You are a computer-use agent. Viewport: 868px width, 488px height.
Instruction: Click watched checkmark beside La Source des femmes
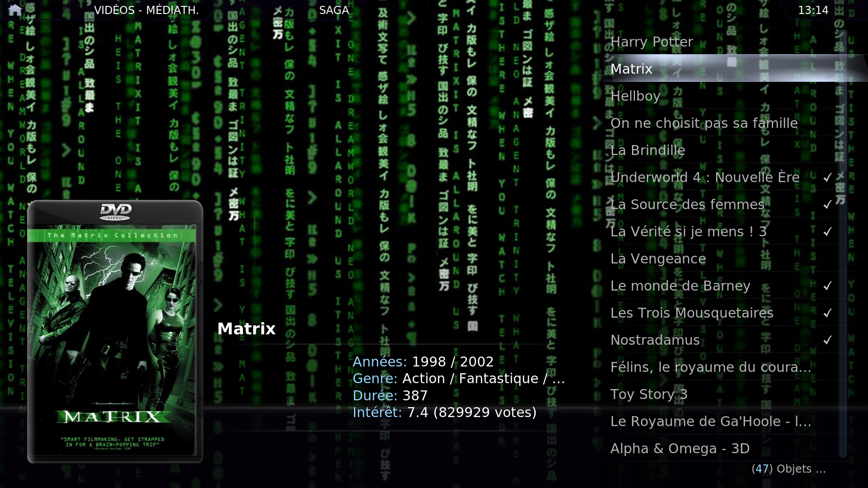827,205
